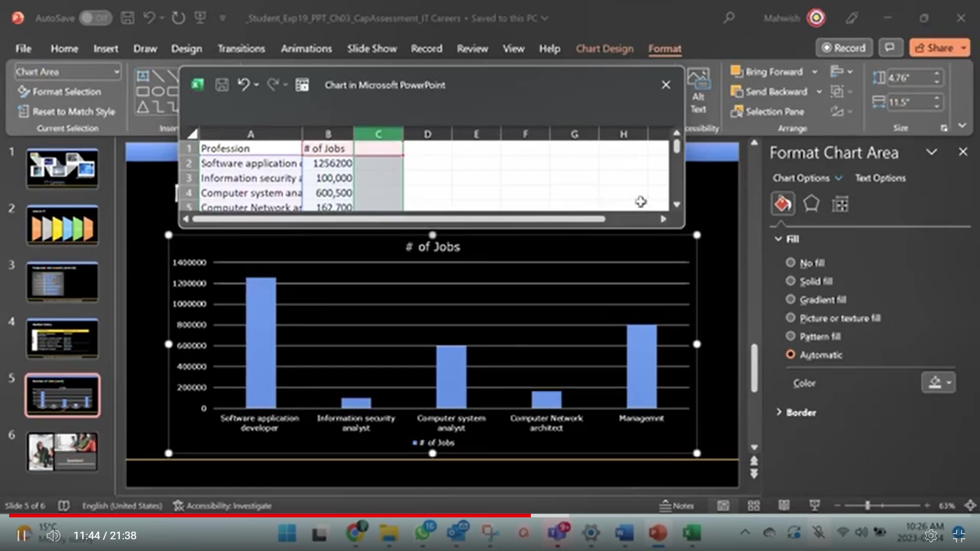Screen dimensions: 980x551
Task: Open the Effects pentagon icon tab
Action: [x=811, y=204]
